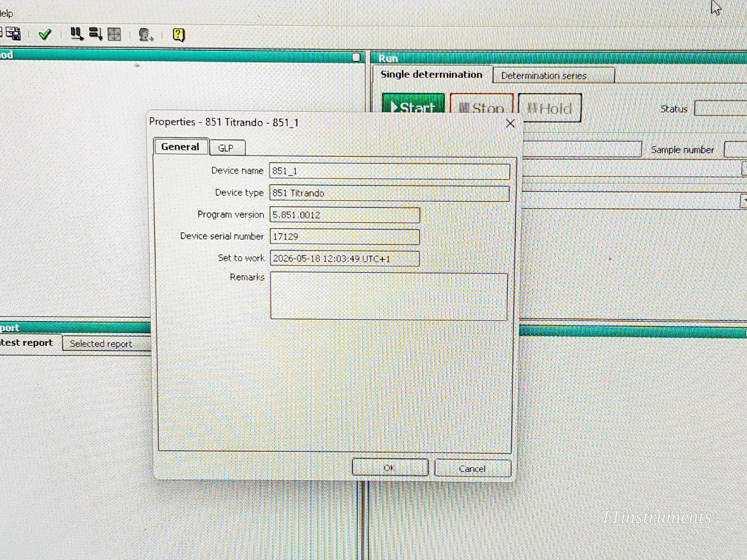This screenshot has width=747, height=560.
Task: Confirm the Properties dialog with OK
Action: 390,468
